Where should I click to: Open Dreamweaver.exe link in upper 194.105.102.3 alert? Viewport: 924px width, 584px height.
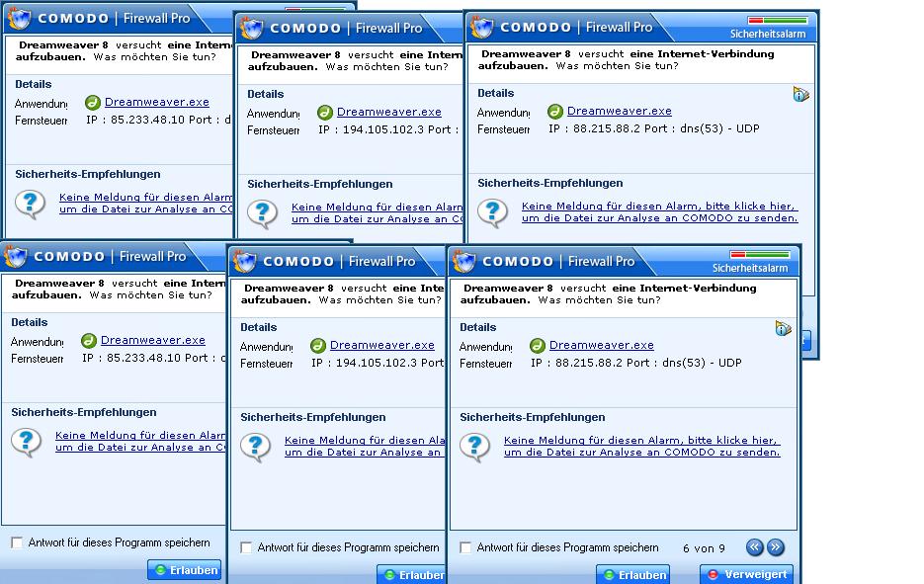pyautogui.click(x=389, y=112)
